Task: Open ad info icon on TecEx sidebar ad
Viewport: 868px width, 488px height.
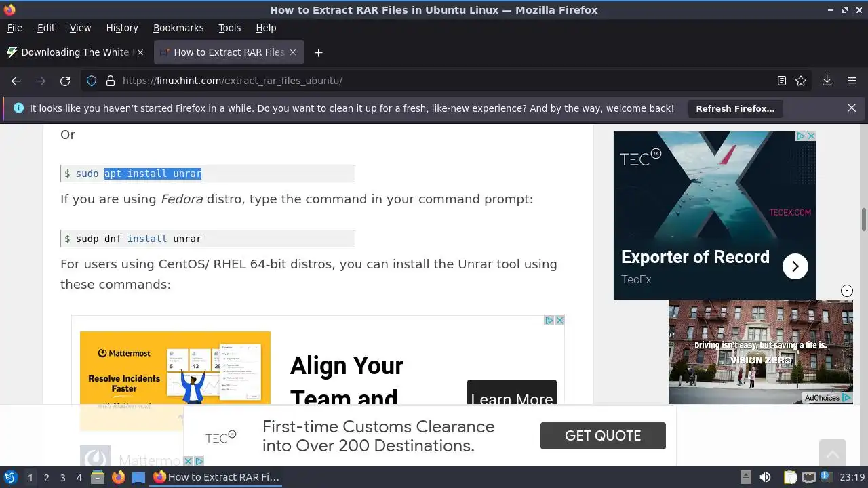Action: (801, 136)
